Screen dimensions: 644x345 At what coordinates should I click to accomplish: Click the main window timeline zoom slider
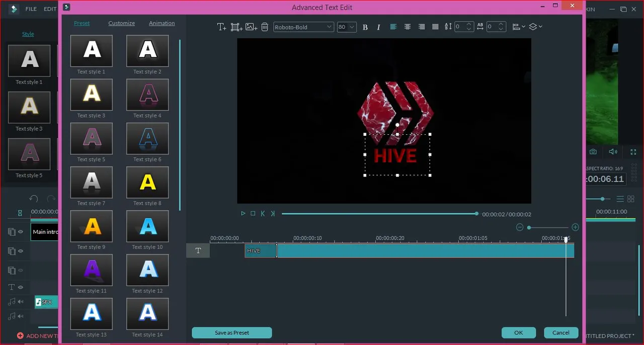tap(602, 199)
